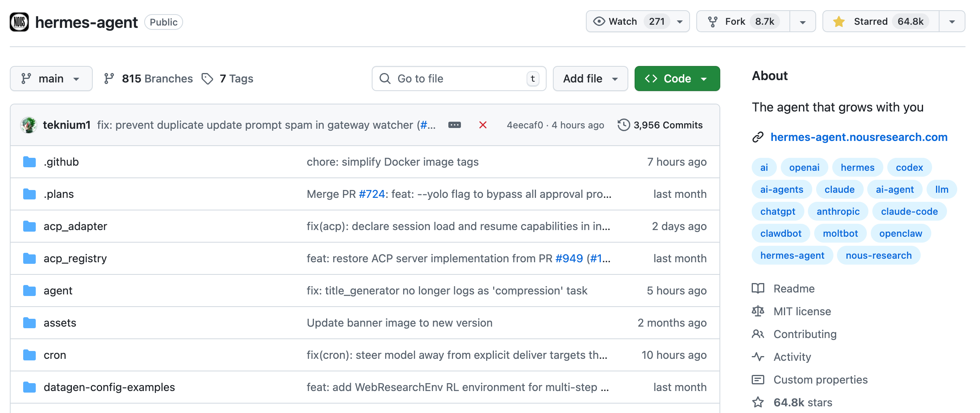Click the Go to file search box
Image resolution: width=980 pixels, height=413 pixels.
click(x=459, y=79)
